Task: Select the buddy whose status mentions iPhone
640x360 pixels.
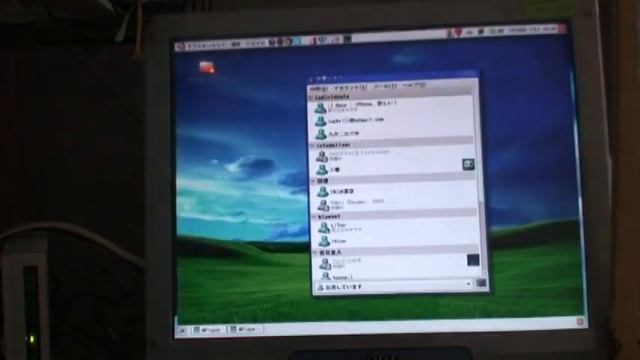Action: [x=392, y=107]
